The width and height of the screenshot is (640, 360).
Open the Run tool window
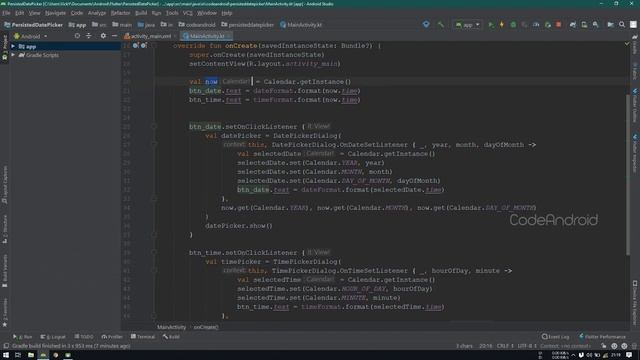[22, 337]
